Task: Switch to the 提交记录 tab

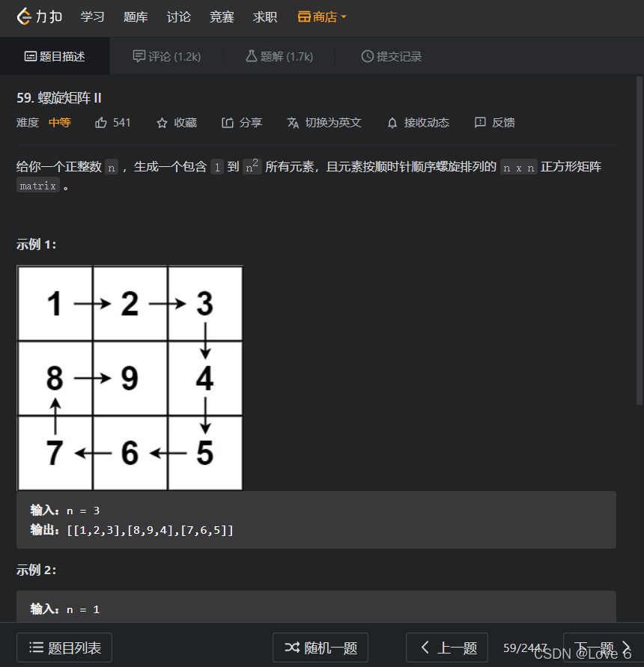Action: [391, 56]
